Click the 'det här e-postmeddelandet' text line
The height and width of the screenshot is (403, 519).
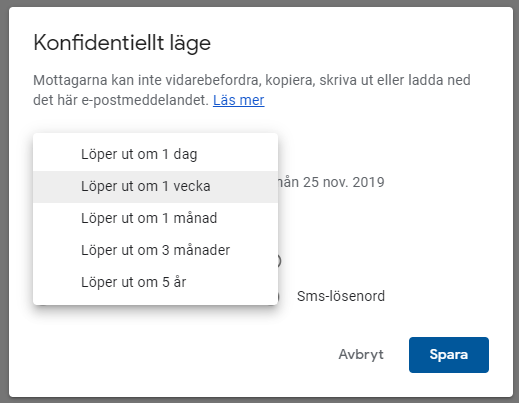tap(121, 100)
